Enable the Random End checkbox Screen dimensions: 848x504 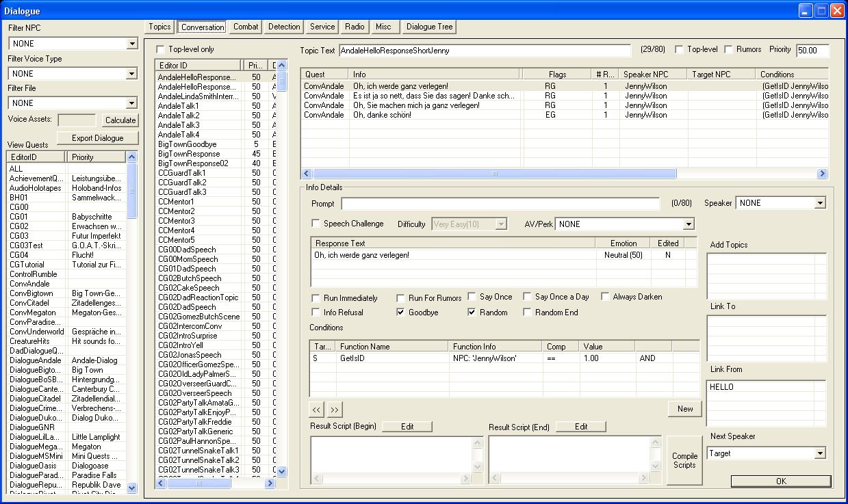(527, 313)
